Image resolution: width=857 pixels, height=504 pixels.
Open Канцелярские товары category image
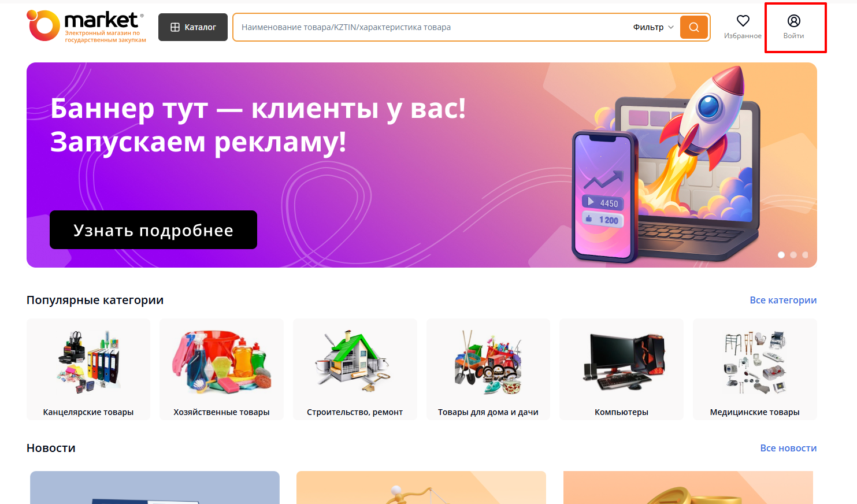coord(88,362)
